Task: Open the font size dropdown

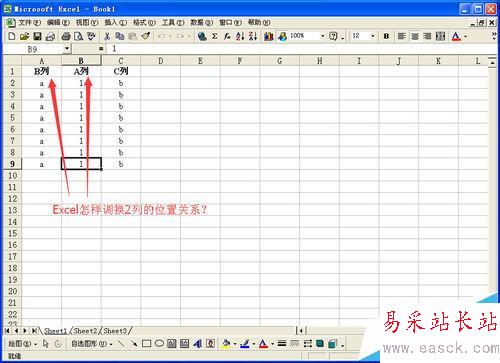Action: 373,36
